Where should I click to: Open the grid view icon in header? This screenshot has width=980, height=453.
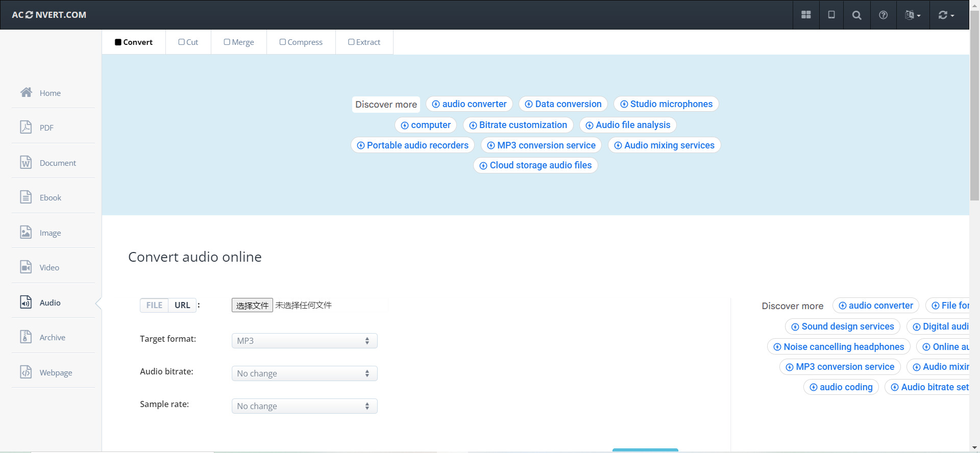tap(806, 15)
